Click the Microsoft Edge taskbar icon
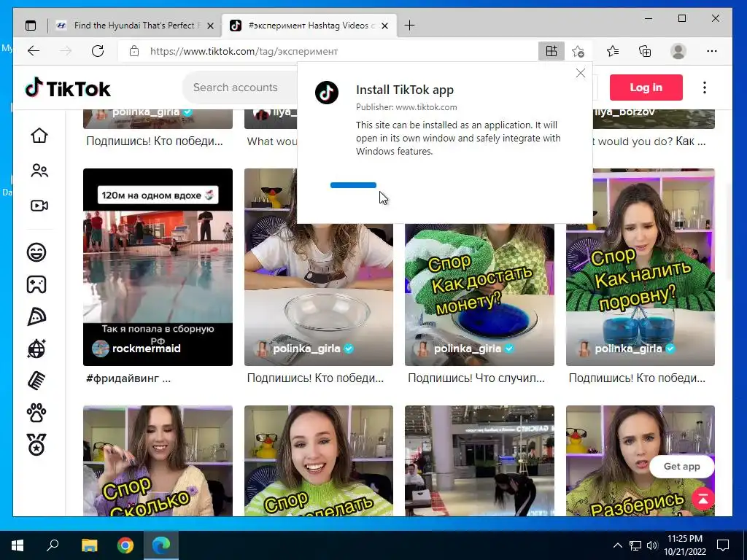 (161, 545)
